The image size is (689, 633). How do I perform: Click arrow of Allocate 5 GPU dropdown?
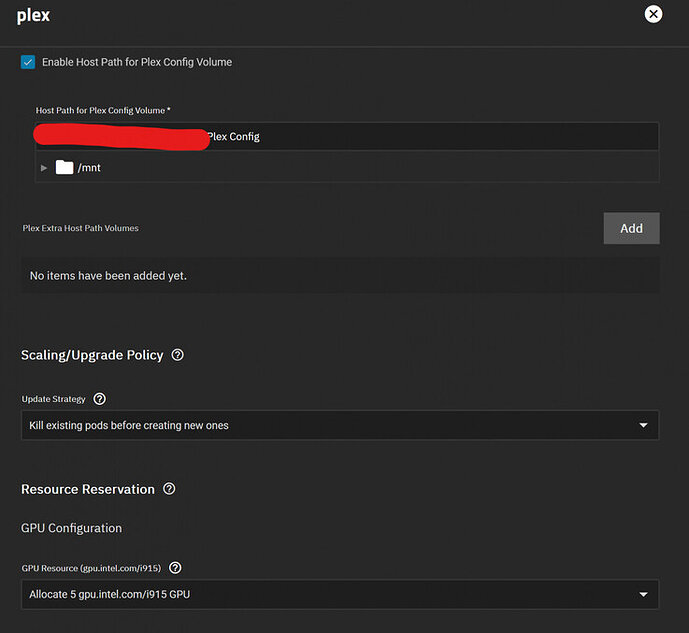tap(643, 594)
